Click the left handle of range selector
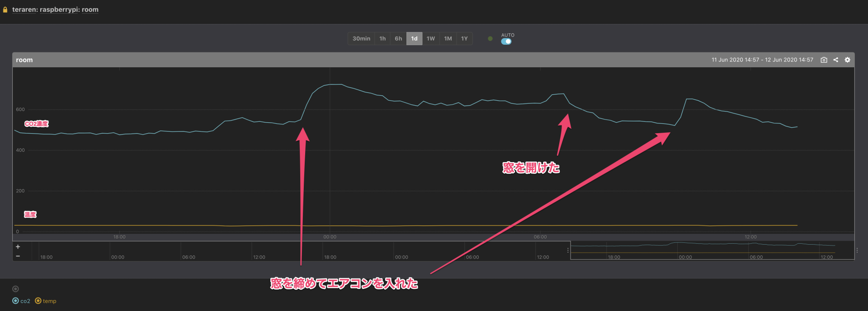The width and height of the screenshot is (868, 311). click(x=568, y=250)
